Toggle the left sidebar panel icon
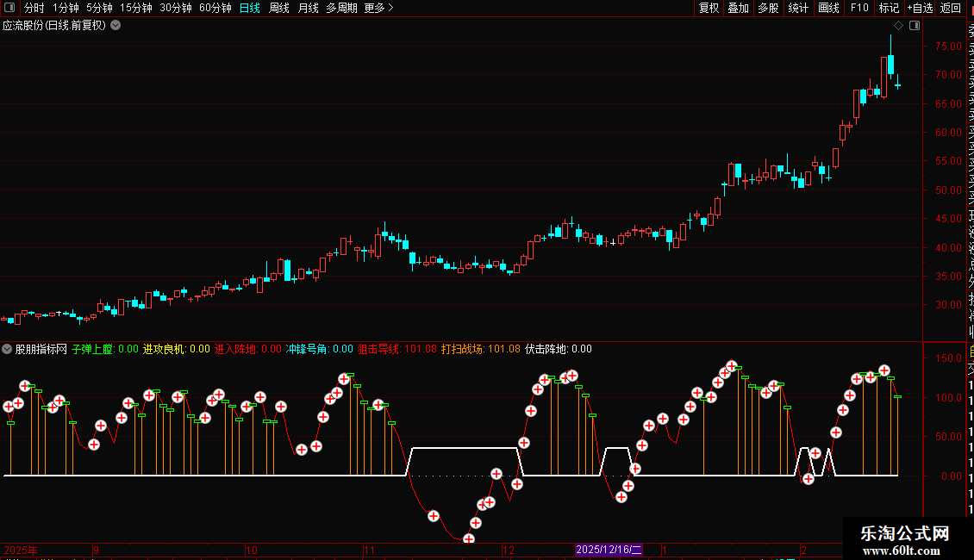 pyautogui.click(x=9, y=8)
